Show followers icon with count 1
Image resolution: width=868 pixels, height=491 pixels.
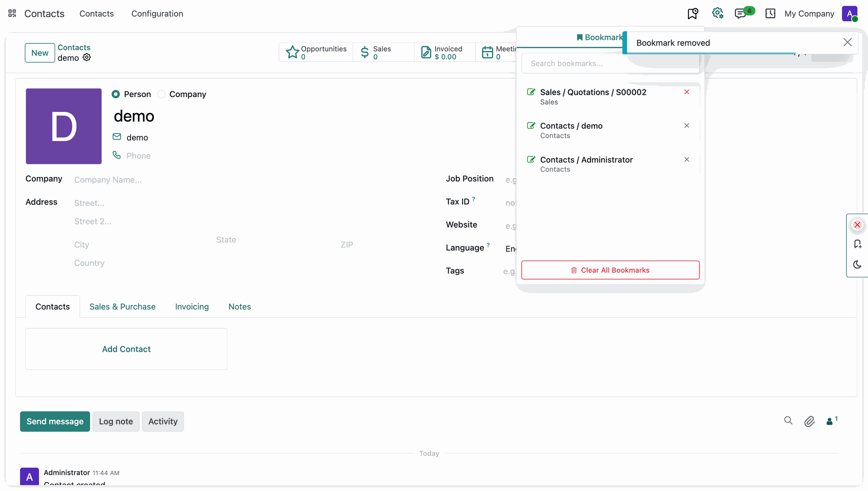pyautogui.click(x=832, y=421)
